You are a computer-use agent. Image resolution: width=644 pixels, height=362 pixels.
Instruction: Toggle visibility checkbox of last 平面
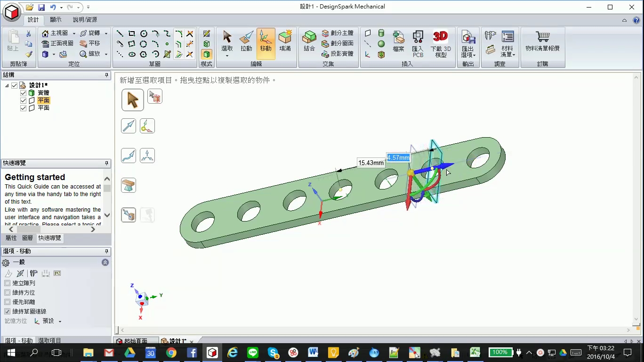coord(23,108)
